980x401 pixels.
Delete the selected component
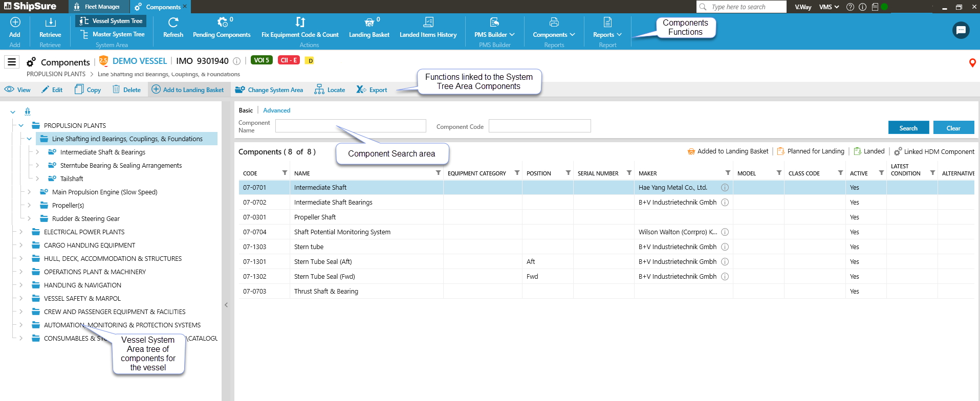[x=126, y=90]
